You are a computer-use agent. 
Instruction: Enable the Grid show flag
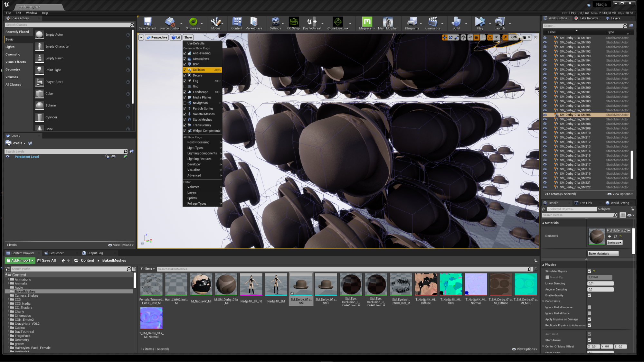185,87
